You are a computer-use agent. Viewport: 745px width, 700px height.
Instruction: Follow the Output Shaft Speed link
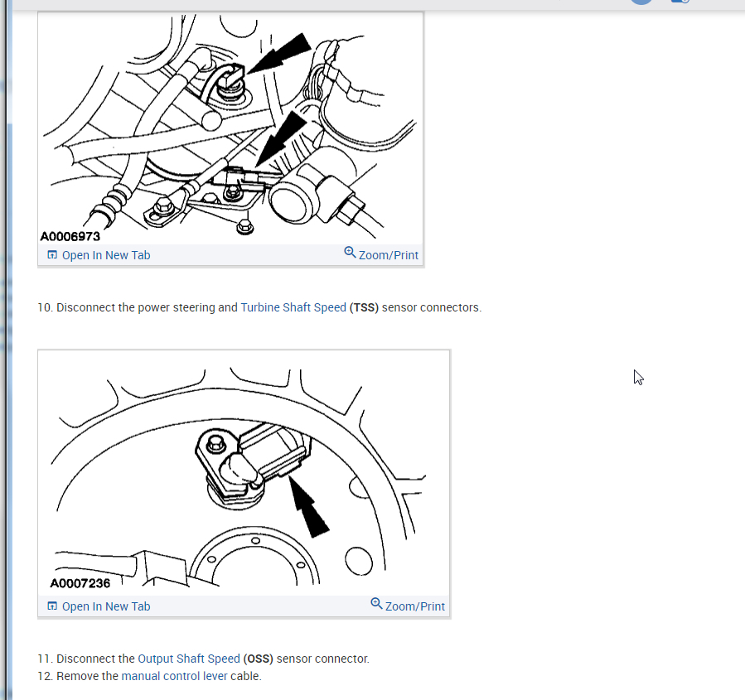189,659
